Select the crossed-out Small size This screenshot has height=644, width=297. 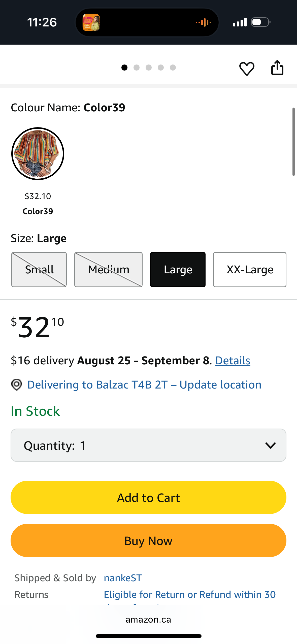pyautogui.click(x=39, y=270)
